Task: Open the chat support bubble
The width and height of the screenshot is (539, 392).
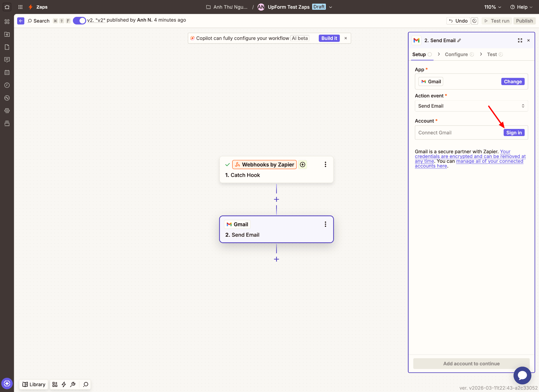Action: click(522, 375)
